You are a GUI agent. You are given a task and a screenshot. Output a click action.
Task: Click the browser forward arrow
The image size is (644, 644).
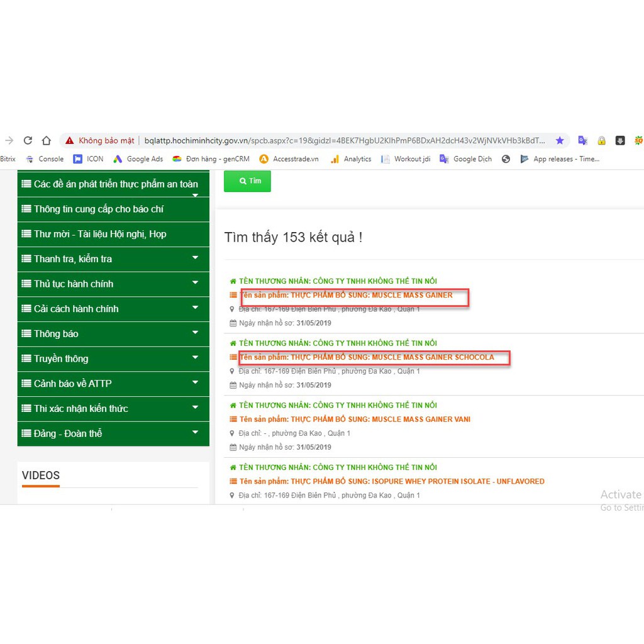9,140
